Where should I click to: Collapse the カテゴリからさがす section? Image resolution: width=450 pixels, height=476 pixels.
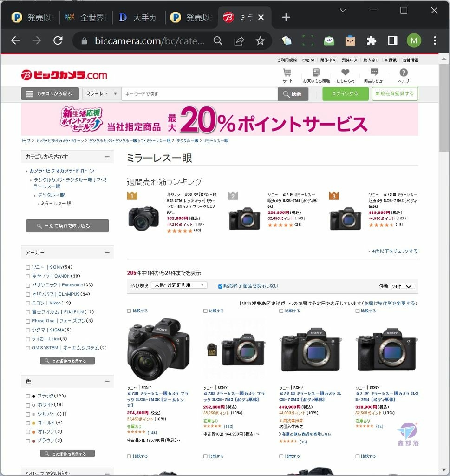[x=107, y=157]
